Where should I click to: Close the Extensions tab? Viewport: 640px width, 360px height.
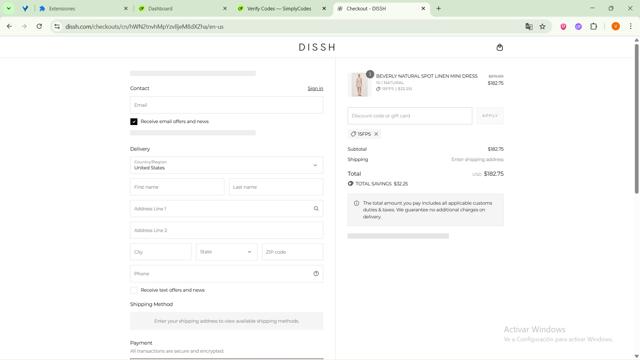click(x=126, y=9)
